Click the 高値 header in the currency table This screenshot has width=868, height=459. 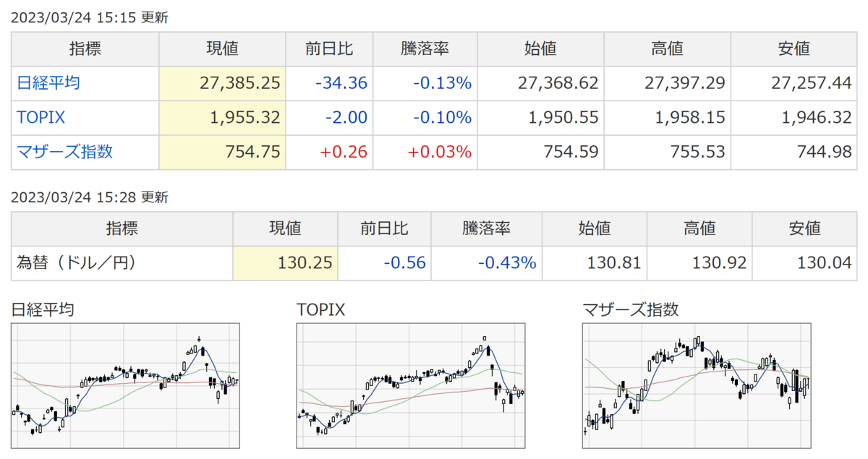[699, 228]
